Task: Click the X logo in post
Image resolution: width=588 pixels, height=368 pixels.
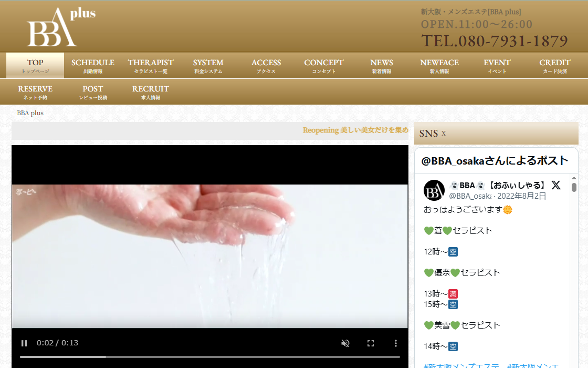Action: click(556, 185)
